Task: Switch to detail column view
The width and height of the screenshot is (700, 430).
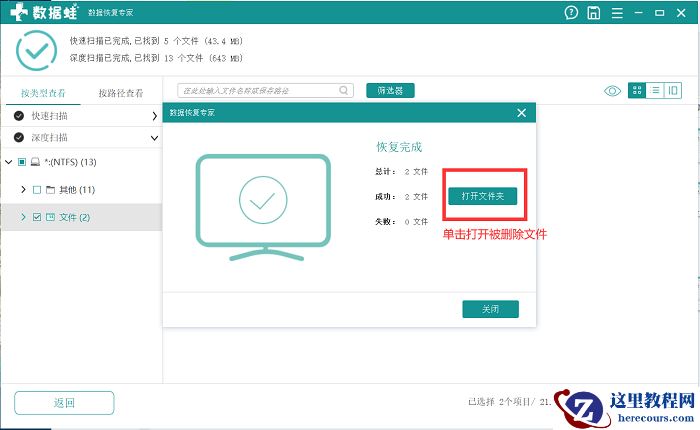Action: (673, 91)
